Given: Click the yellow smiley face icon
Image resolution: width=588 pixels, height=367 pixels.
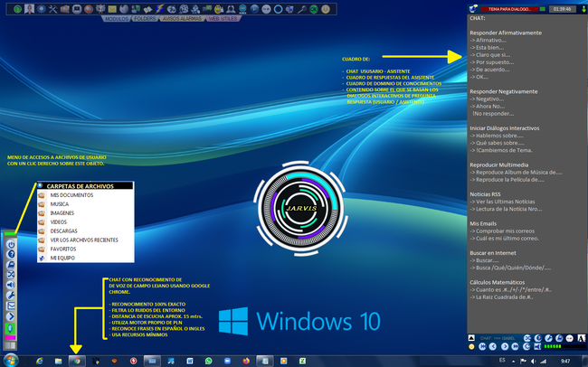Looking at the screenshot, I should pyautogui.click(x=471, y=347).
